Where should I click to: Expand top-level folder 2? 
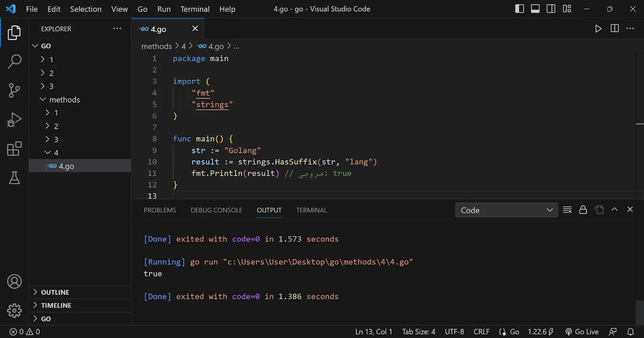pyautogui.click(x=80, y=73)
